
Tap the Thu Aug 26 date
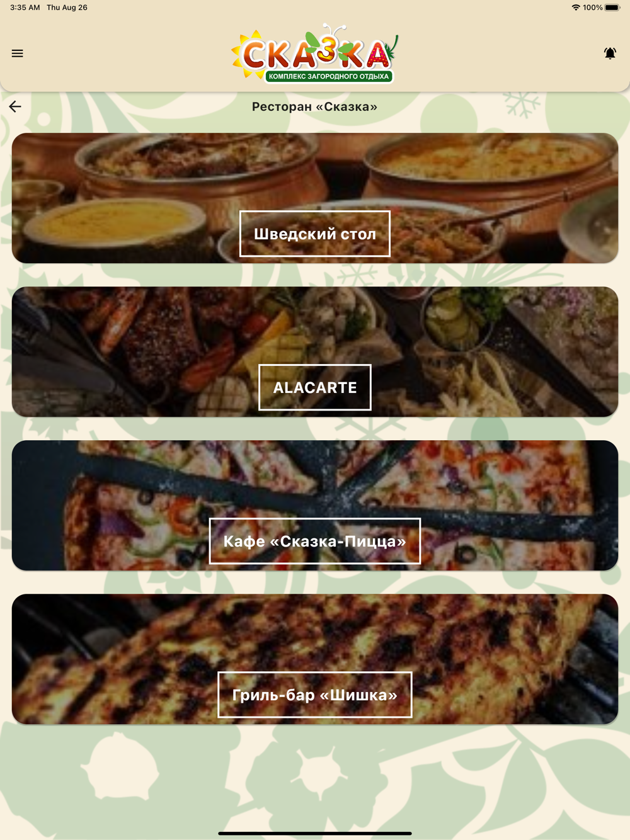point(67,8)
